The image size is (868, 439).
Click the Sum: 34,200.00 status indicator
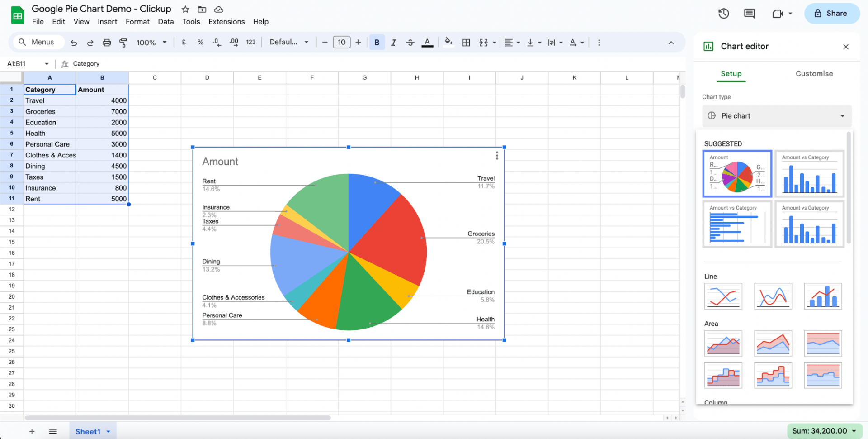824,430
